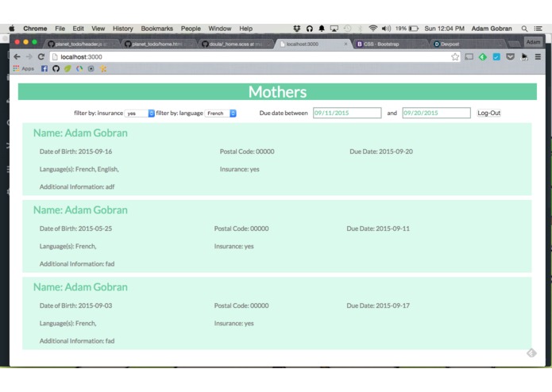The image size is (552, 392).
Task: Click the green diamond extension icon
Action: 483,56
